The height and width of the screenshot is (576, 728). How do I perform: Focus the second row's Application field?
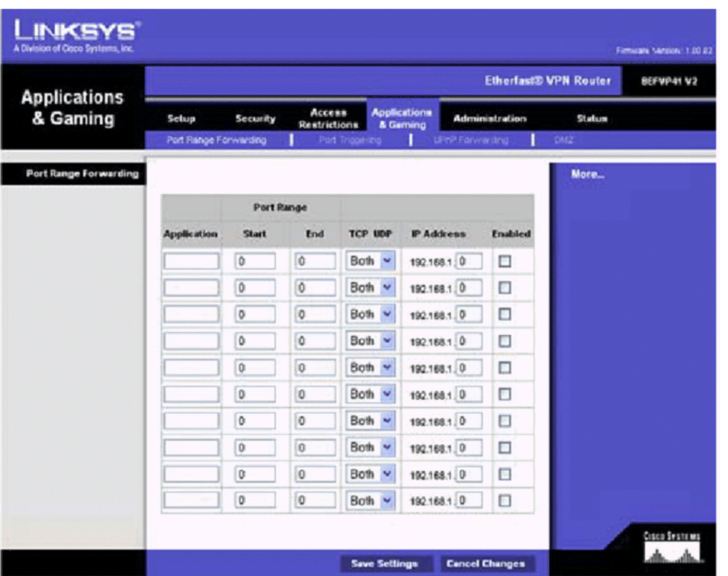point(191,288)
